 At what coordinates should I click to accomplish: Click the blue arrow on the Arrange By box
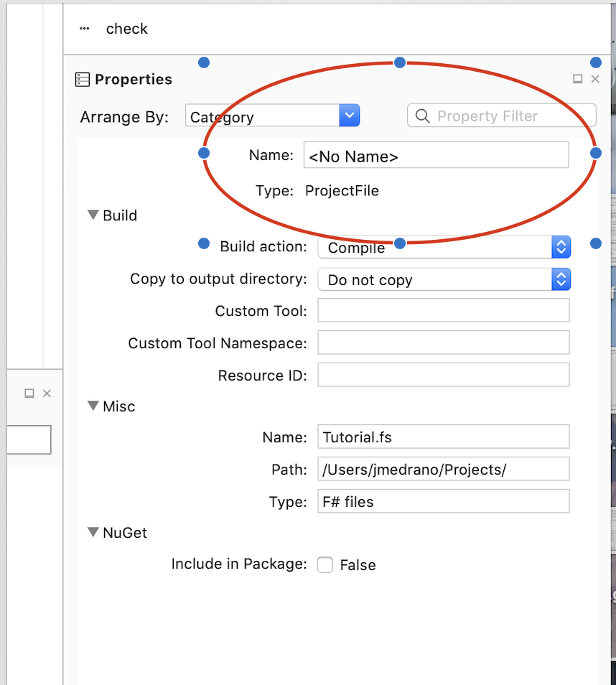pos(350,115)
